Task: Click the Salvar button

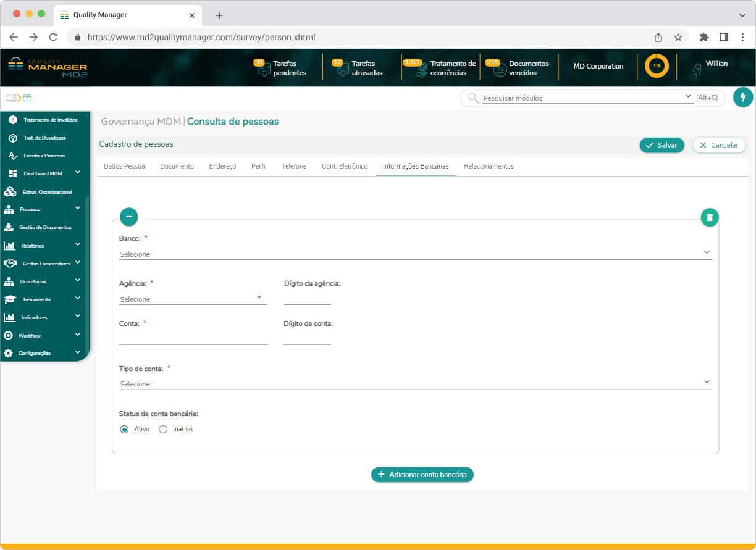Action: point(661,145)
